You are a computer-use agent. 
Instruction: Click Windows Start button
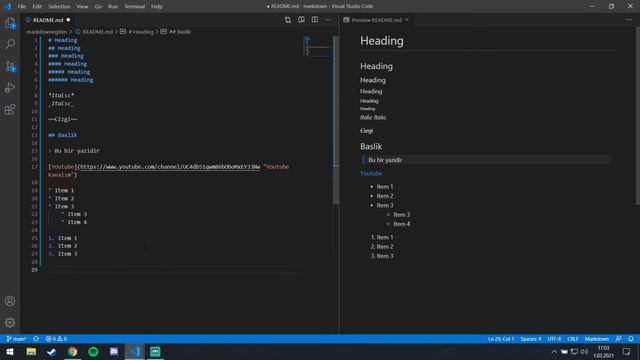click(10, 351)
